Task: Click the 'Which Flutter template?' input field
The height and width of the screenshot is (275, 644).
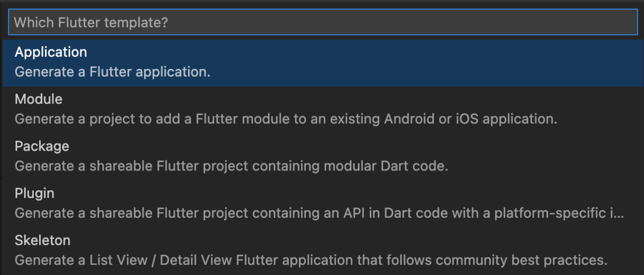Action: (x=322, y=22)
